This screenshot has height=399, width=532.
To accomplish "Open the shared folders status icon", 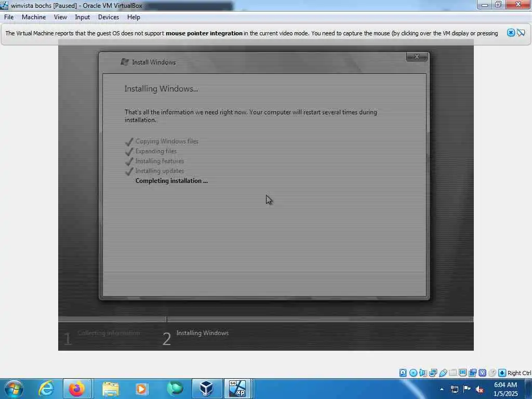I will click(453, 373).
